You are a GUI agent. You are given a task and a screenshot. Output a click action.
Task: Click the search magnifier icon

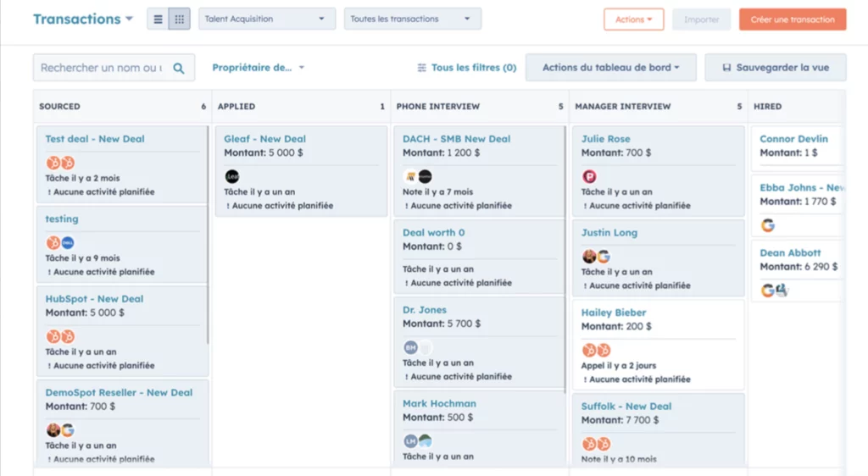pos(179,68)
